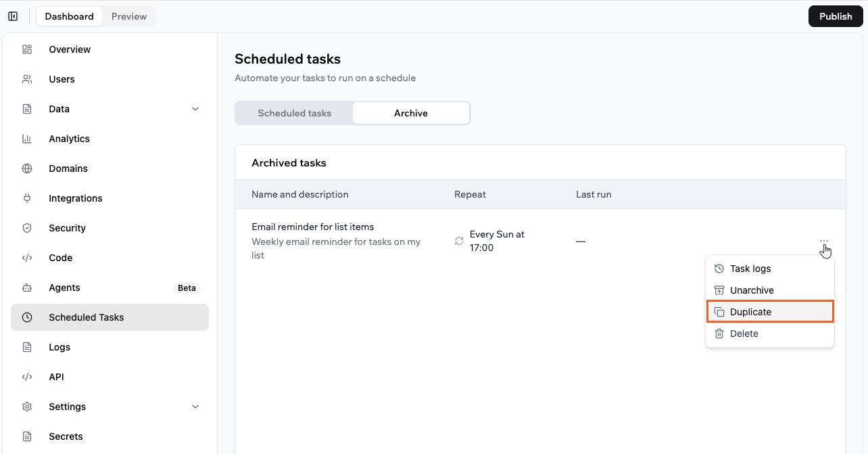
Task: Open the Agents section icon
Action: point(27,287)
